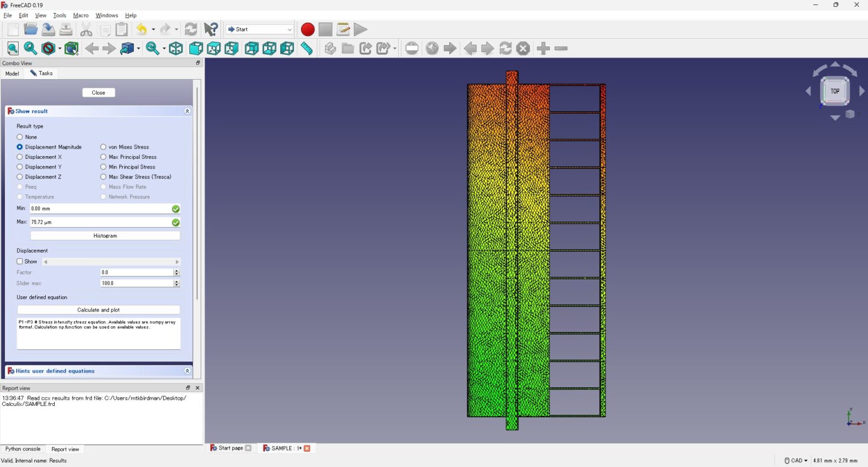The image size is (868, 467).
Task: Select Displacement X as result type
Action: point(19,157)
